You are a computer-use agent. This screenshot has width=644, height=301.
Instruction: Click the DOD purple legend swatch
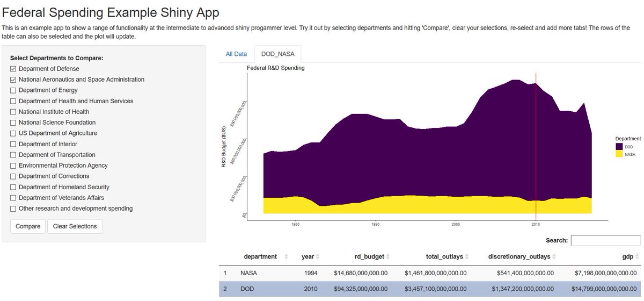(619, 146)
